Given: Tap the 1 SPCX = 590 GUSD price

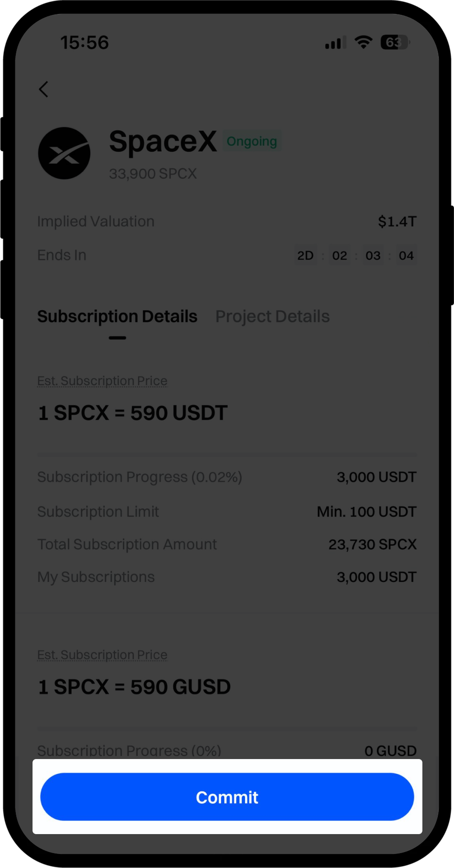Looking at the screenshot, I should coord(134,687).
